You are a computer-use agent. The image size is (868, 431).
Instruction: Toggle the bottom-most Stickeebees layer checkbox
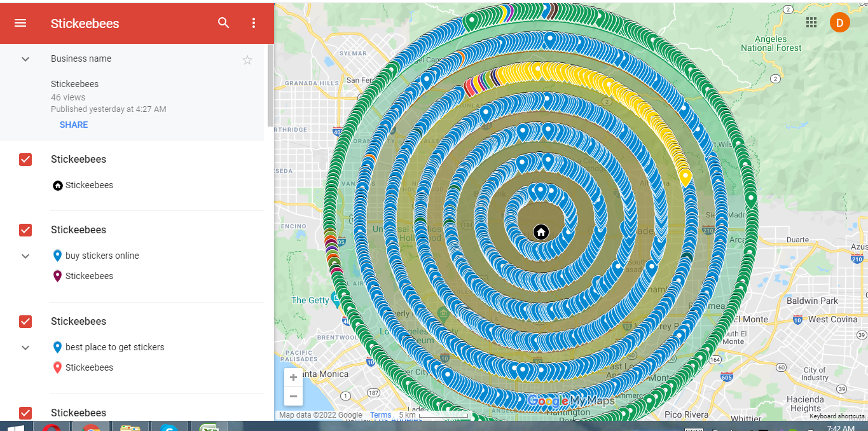pyautogui.click(x=25, y=413)
